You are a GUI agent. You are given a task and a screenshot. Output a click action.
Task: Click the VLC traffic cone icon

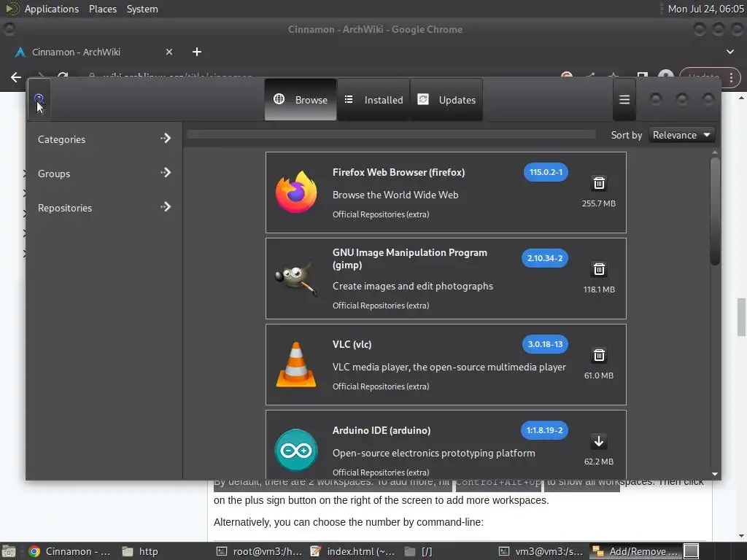click(x=296, y=365)
